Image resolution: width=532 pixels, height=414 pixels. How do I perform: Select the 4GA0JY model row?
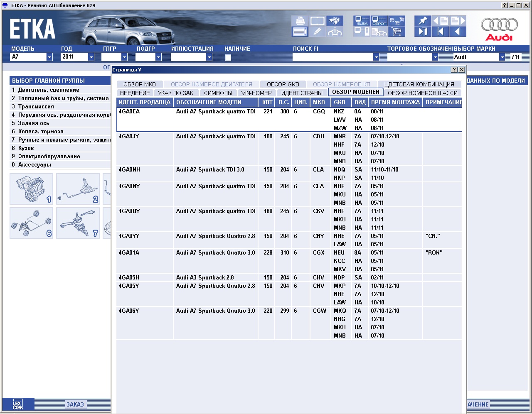(129, 137)
